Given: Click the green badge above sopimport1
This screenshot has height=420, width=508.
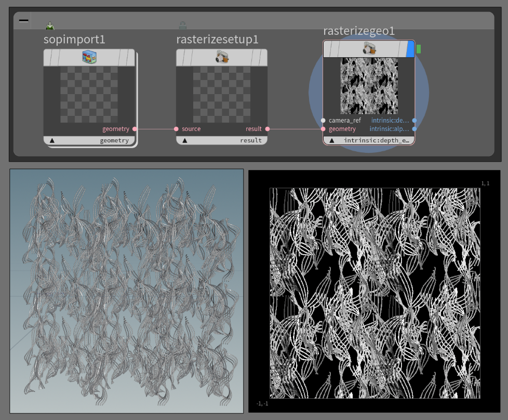Looking at the screenshot, I should point(50,25).
